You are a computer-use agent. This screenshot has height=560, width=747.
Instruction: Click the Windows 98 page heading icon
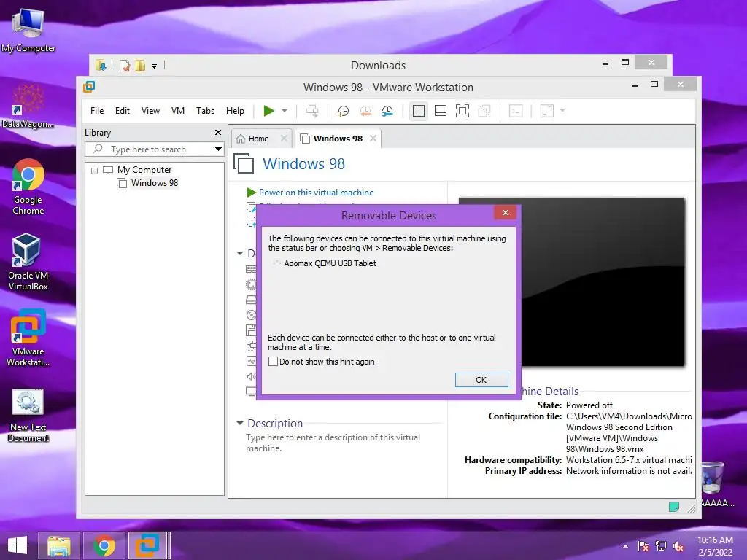pos(244,163)
